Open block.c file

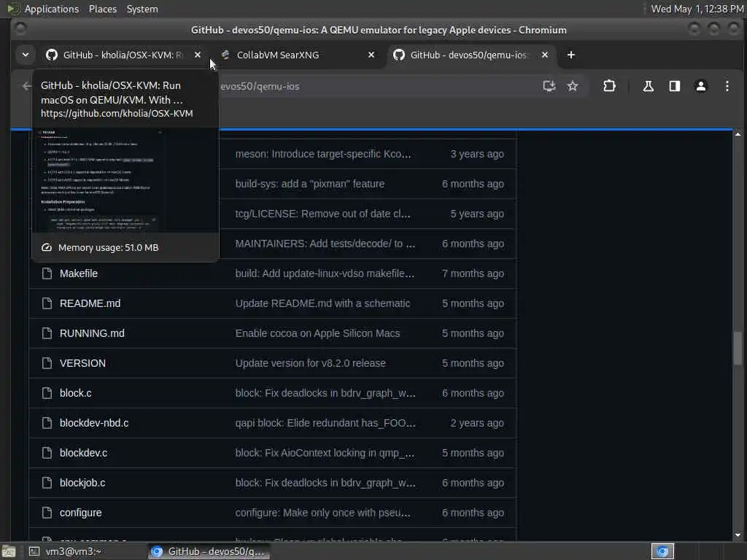[x=75, y=393]
